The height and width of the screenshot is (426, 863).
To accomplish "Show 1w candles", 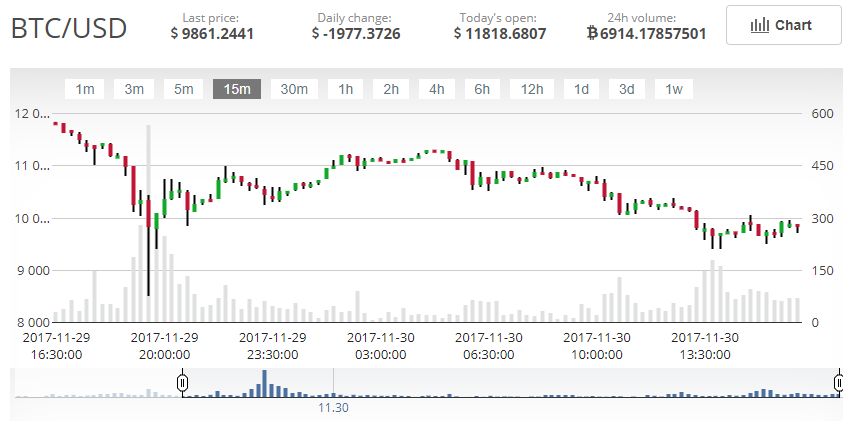I will [674, 89].
